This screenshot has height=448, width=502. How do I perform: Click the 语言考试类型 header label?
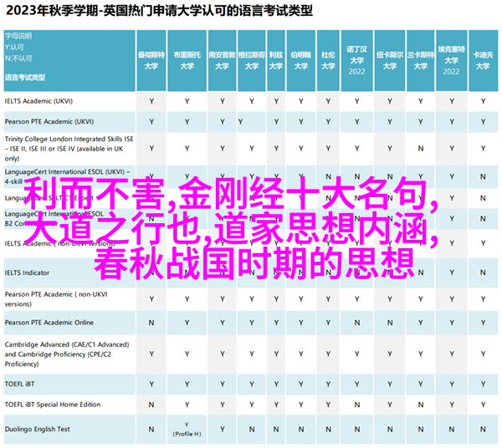point(25,78)
